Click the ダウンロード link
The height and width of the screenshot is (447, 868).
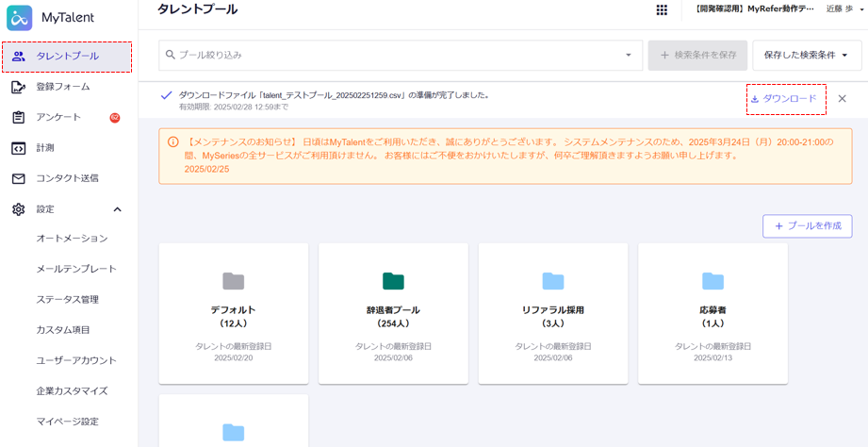click(785, 99)
